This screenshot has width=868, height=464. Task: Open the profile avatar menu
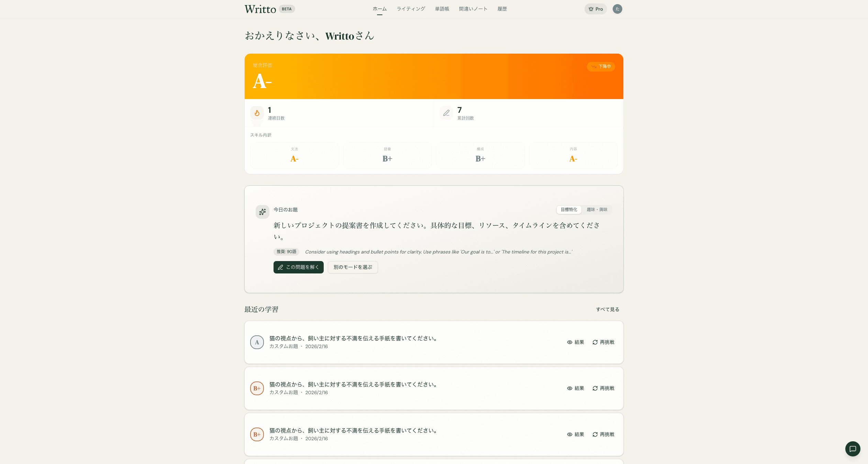[617, 9]
